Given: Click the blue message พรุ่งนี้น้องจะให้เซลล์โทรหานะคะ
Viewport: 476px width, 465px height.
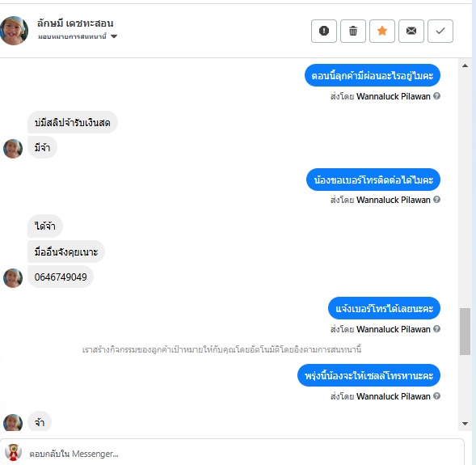Looking at the screenshot, I should (x=369, y=375).
